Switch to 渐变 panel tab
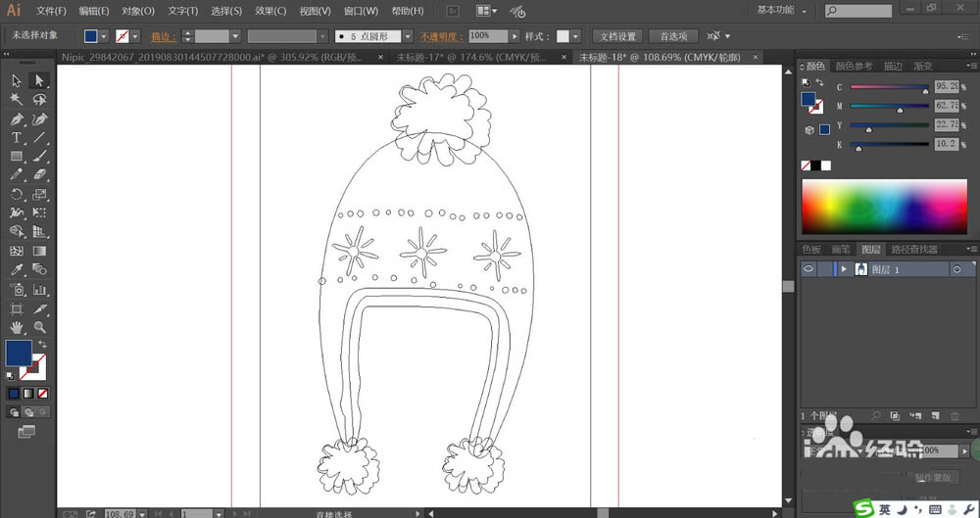Viewport: 980px width, 518px height. 923,66
